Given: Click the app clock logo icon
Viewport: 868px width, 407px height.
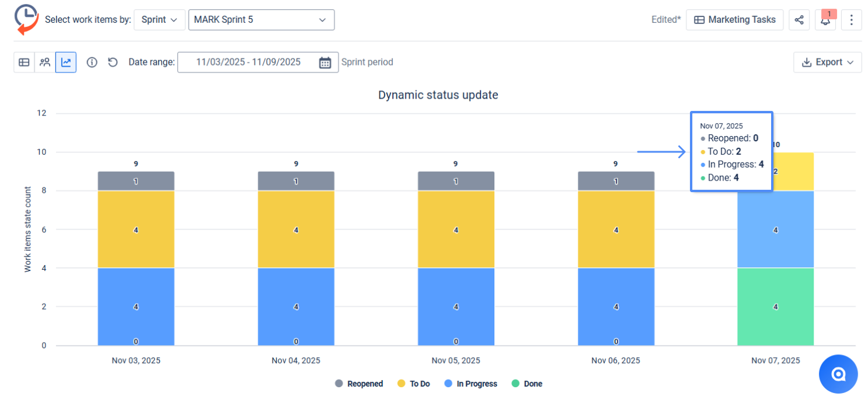Looking at the screenshot, I should pyautogui.click(x=26, y=19).
